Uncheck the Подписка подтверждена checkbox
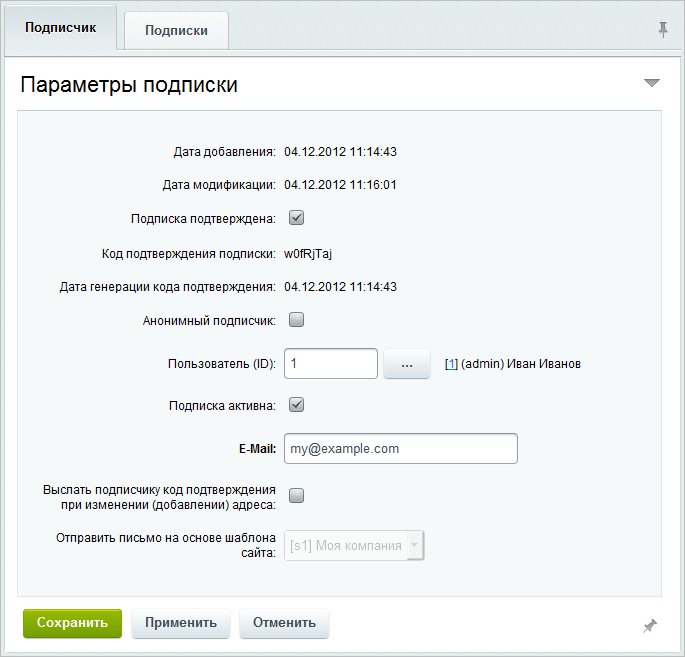 click(296, 218)
